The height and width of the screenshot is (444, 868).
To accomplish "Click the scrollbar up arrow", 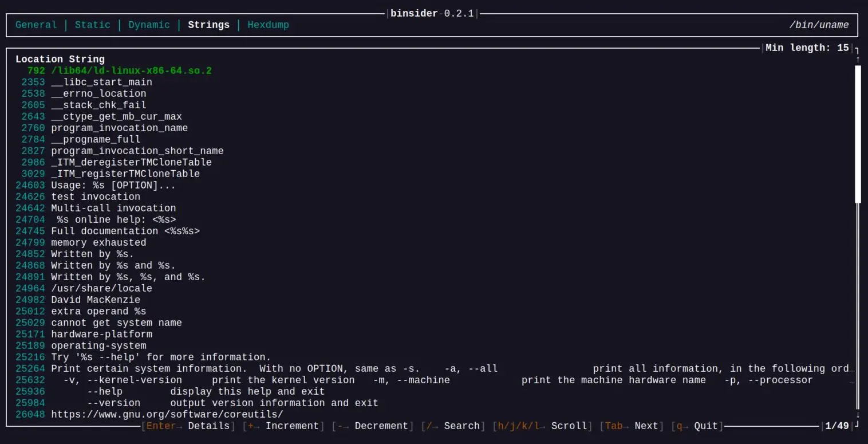I will click(858, 60).
